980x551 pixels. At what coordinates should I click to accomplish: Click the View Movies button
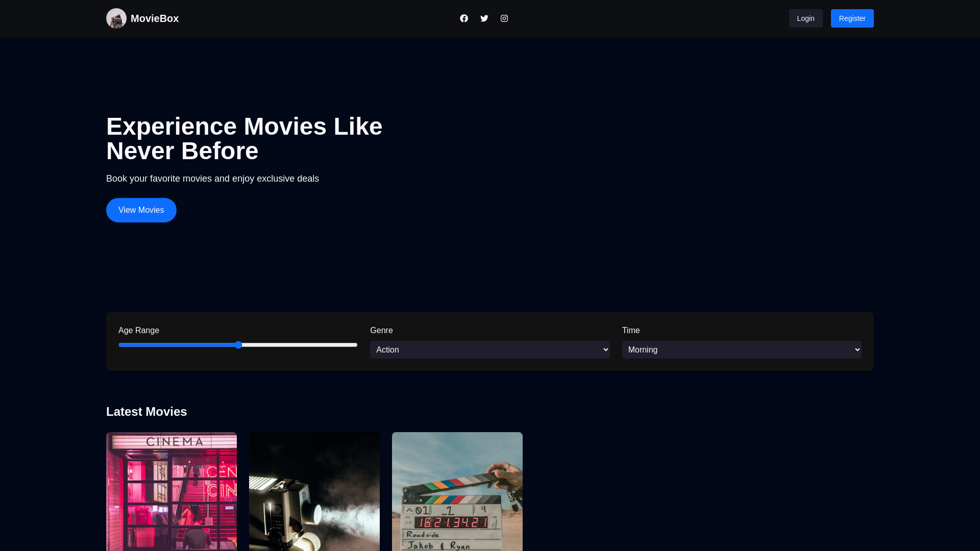pyautogui.click(x=141, y=210)
